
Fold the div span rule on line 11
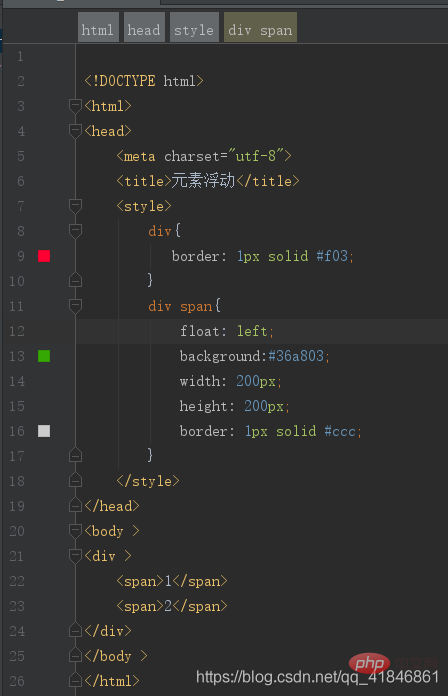coord(75,305)
